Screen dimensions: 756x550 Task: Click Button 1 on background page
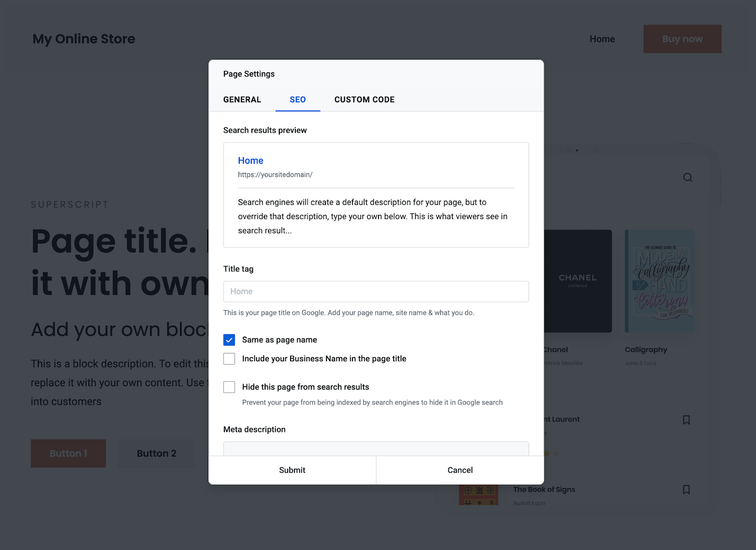(69, 454)
